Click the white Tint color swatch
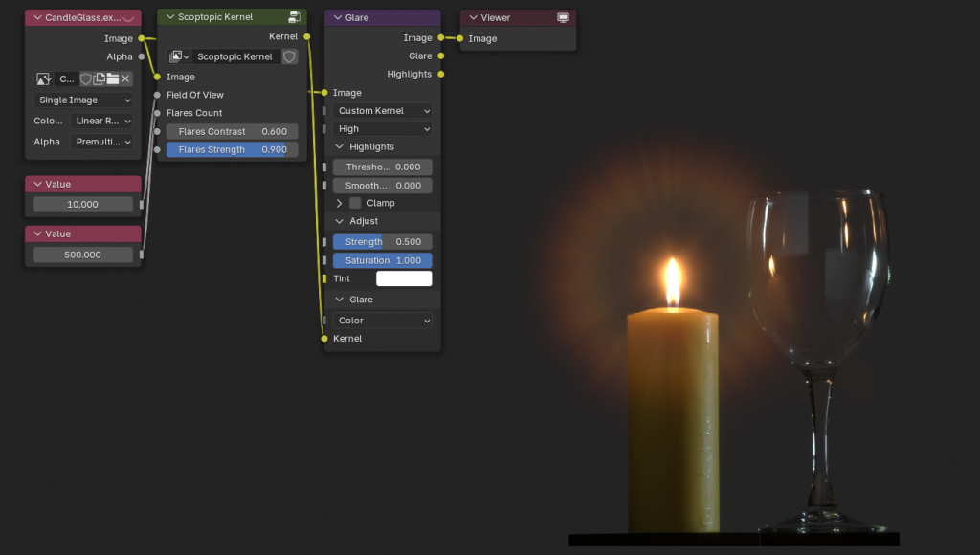Screen dimensions: 980x555 404,278
